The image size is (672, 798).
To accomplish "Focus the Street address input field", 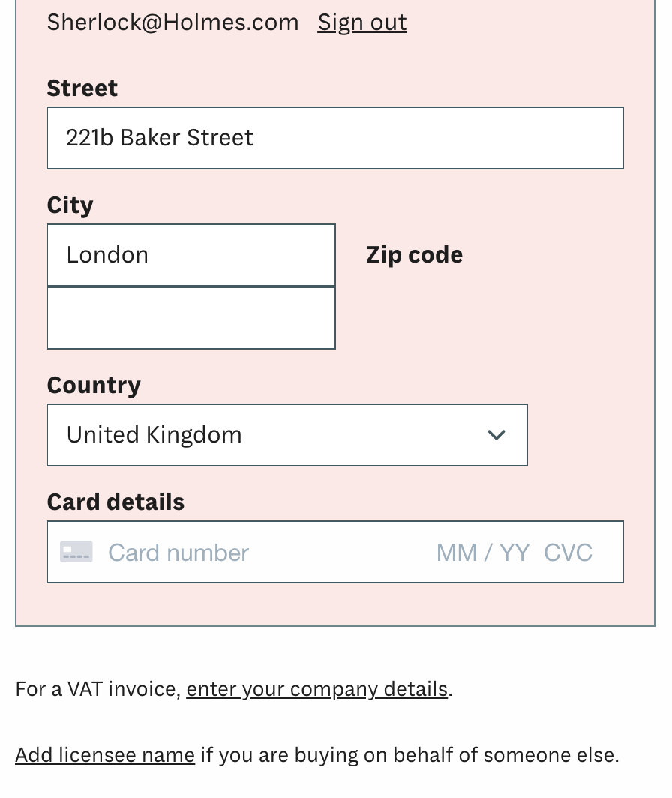I will pos(334,138).
